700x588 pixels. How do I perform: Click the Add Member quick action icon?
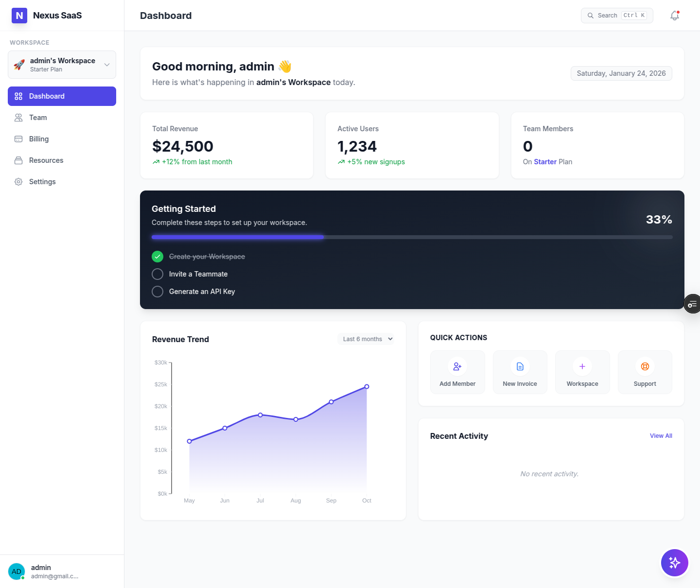[457, 366]
